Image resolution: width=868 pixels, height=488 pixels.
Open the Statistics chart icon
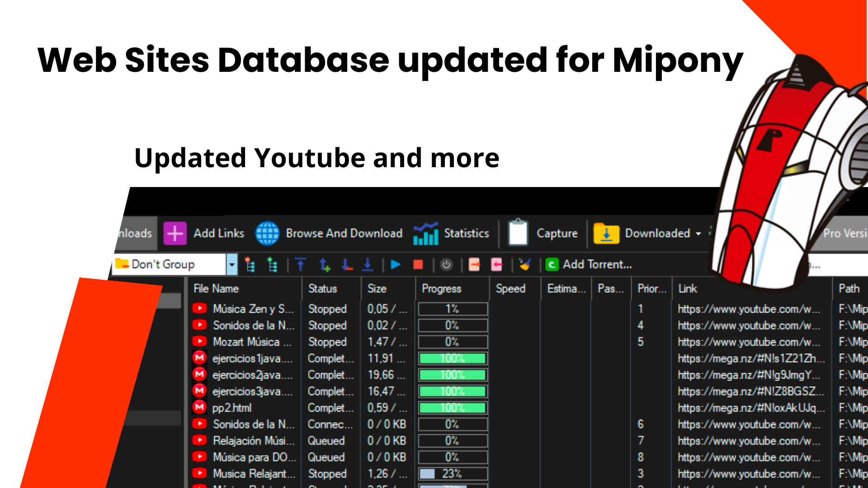pyautogui.click(x=425, y=234)
